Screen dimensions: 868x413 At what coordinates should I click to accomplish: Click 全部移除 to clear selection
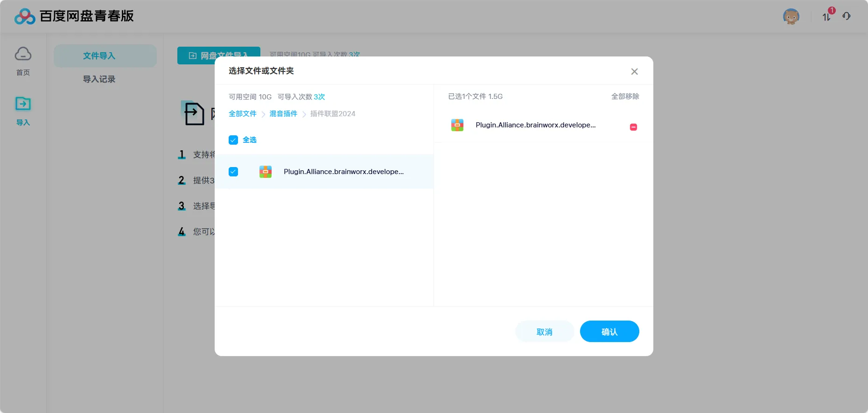pyautogui.click(x=625, y=97)
